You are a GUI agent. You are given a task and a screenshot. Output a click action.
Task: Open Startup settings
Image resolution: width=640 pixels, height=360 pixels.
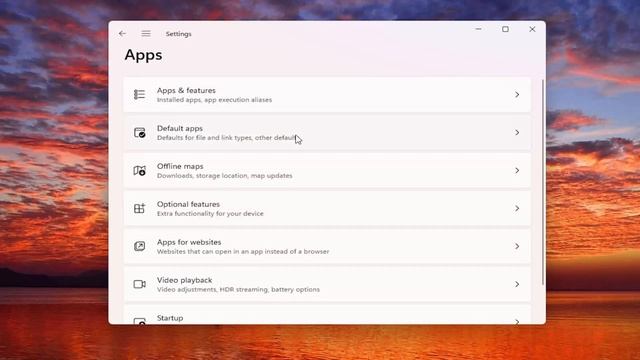[x=327, y=315]
